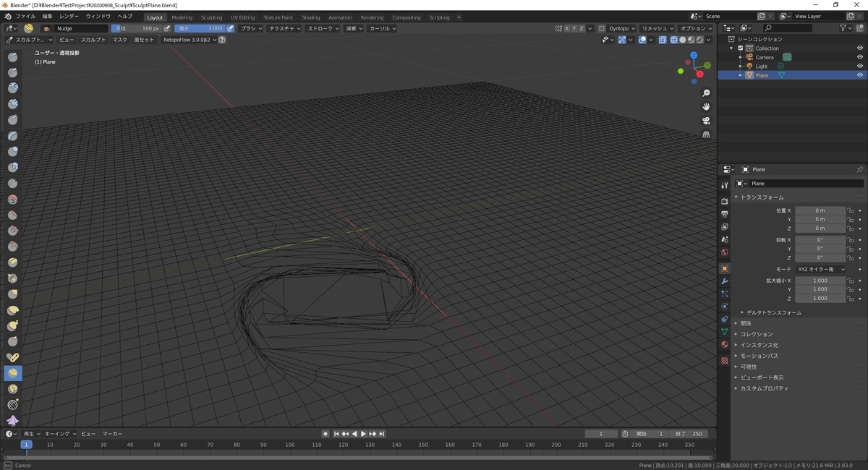
Task: Toggle strength pressure sensitivity pen icon
Action: (x=231, y=28)
